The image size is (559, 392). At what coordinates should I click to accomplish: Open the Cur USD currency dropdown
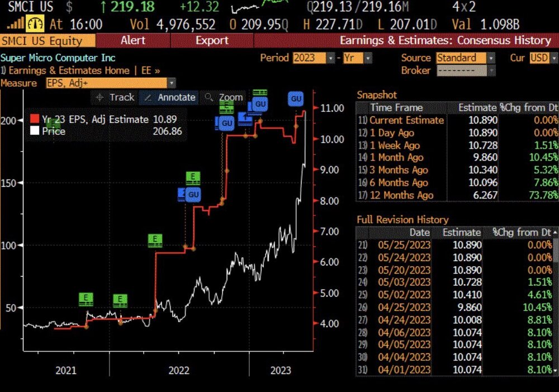553,58
